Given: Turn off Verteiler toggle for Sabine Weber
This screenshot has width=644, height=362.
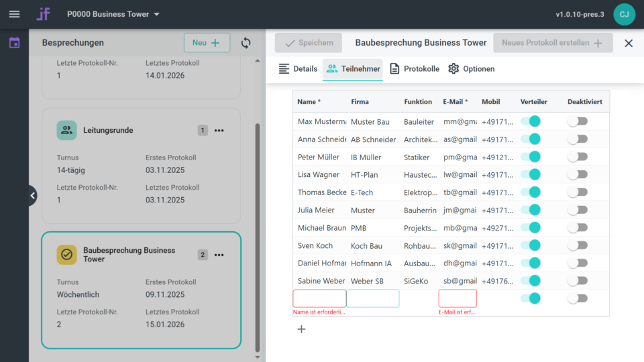Looking at the screenshot, I should pos(531,281).
